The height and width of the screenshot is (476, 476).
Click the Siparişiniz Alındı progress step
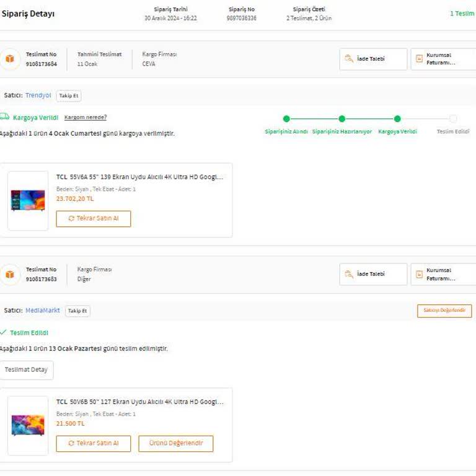(286, 131)
